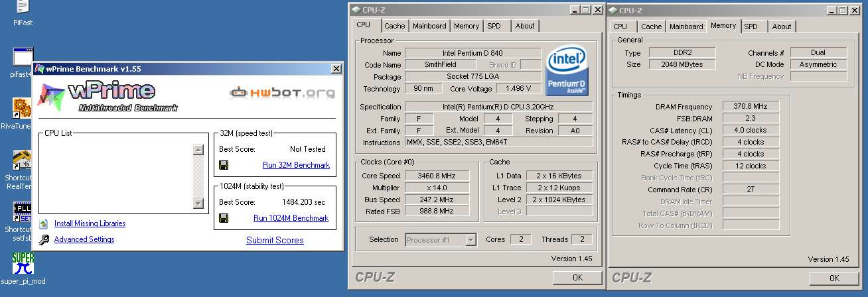Image resolution: width=868 pixels, height=297 pixels.
Task: Switch to Cache tab in left CPU-Z window
Action: click(394, 26)
